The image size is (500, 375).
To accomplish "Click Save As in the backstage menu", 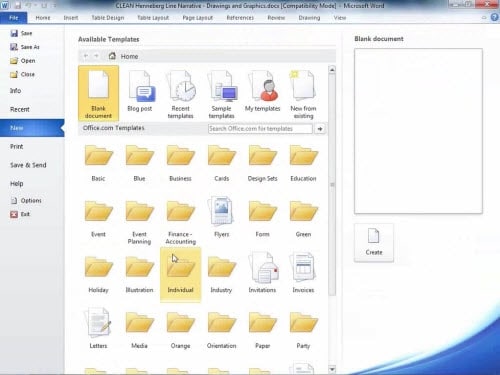I will [x=25, y=47].
